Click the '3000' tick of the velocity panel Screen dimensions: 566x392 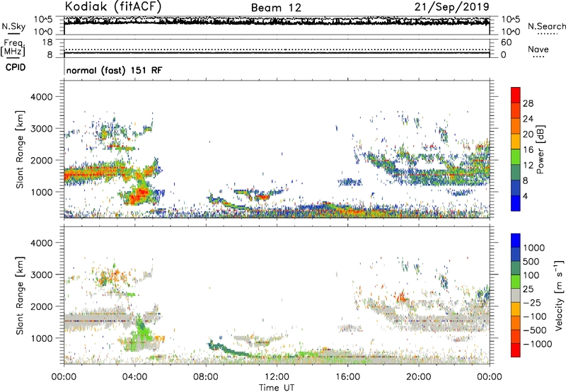click(41, 275)
